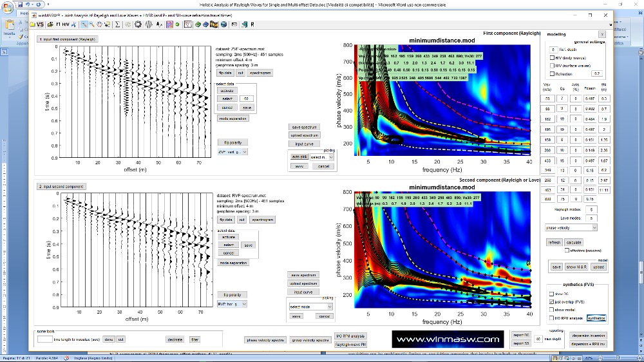Click dispersion inversion button
644x362 pixels.
tap(589, 336)
